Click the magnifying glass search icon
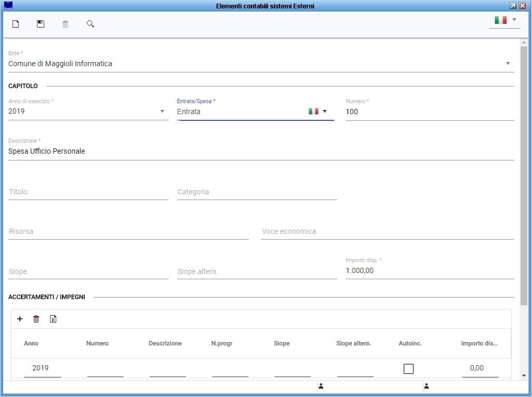Viewport: 532px width, 397px height. coord(91,24)
